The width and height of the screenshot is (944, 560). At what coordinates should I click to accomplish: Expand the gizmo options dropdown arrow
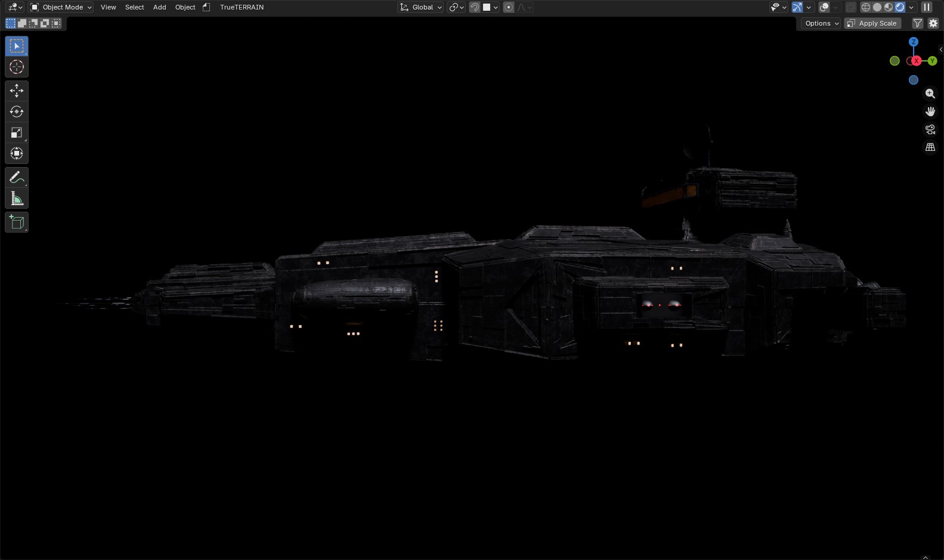(809, 7)
